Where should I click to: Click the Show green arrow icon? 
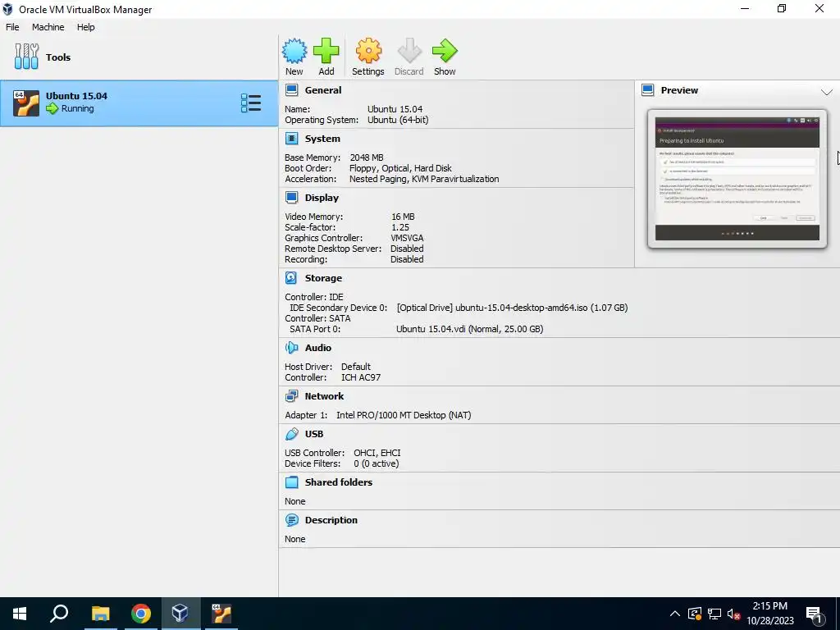tap(445, 52)
